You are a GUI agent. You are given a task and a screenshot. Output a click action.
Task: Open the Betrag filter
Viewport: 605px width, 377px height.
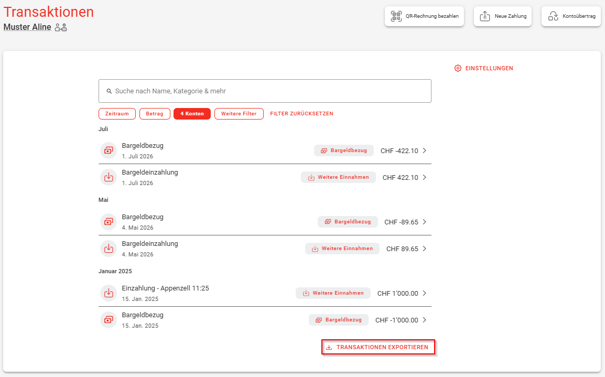(x=155, y=114)
